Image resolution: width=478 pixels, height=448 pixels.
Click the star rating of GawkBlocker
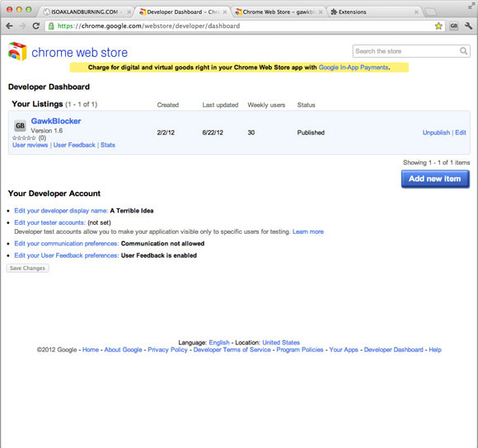(x=24, y=138)
